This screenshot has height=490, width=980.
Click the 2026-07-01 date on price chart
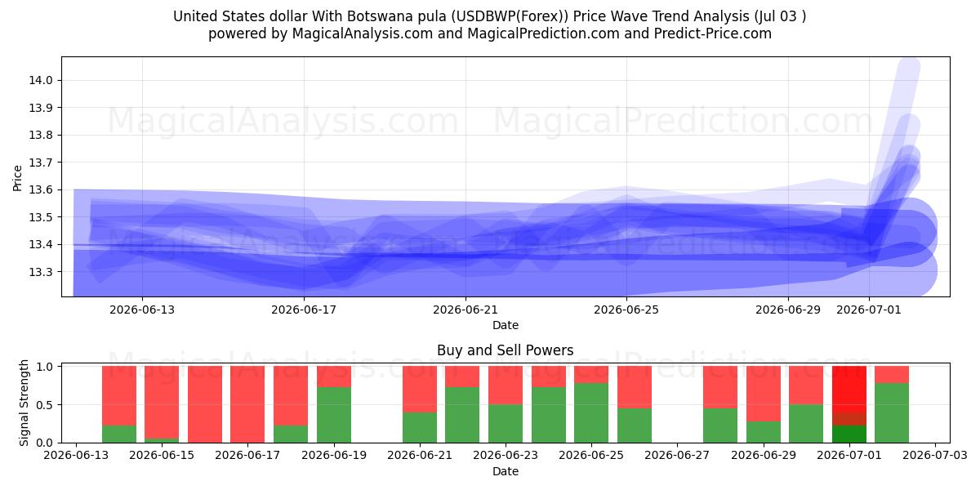[869, 310]
